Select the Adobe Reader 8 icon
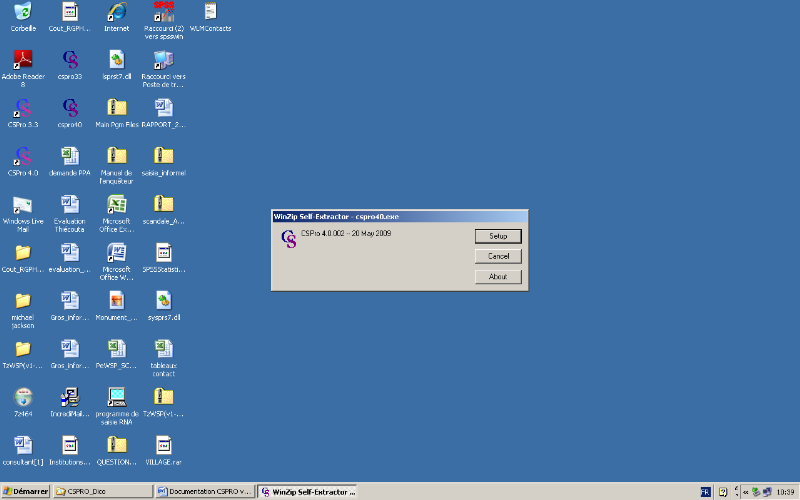800x500 pixels. (23, 68)
